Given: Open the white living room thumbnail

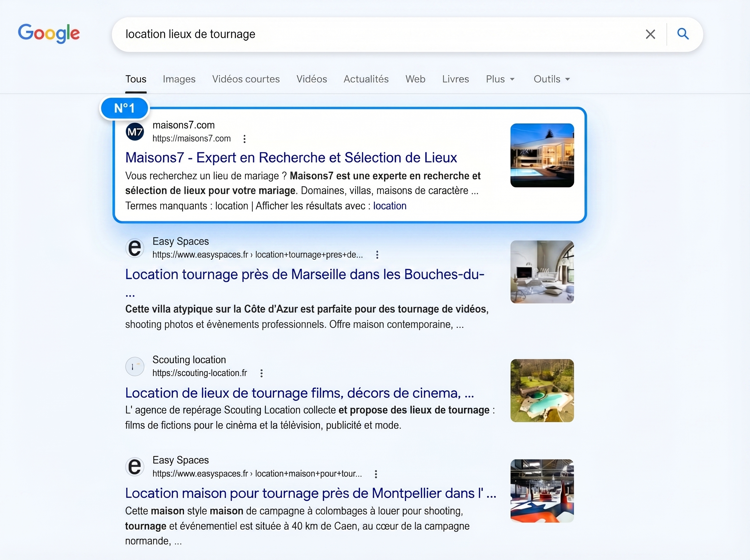Looking at the screenshot, I should (x=542, y=272).
